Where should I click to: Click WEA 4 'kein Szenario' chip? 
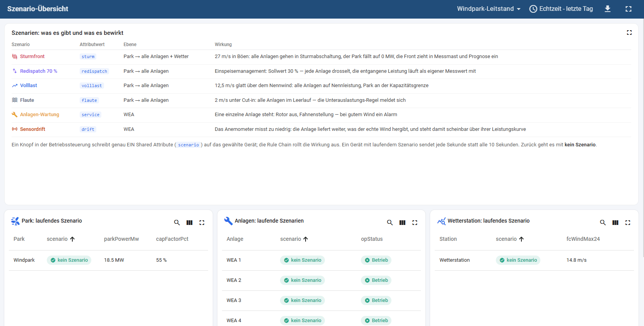pyautogui.click(x=302, y=321)
